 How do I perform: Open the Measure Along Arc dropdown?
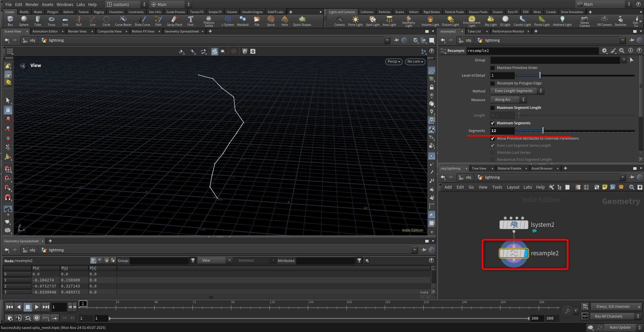[x=508, y=100]
